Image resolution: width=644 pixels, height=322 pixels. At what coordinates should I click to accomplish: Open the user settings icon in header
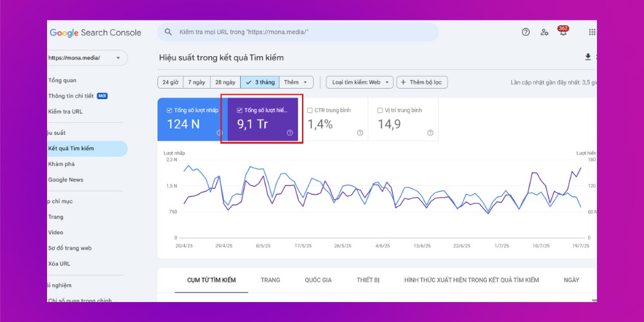pos(544,32)
